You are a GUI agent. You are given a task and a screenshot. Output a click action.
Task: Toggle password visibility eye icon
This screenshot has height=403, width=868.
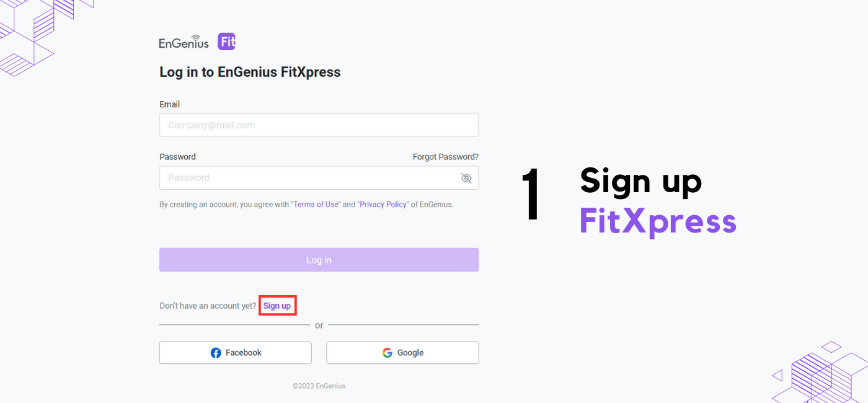click(466, 178)
